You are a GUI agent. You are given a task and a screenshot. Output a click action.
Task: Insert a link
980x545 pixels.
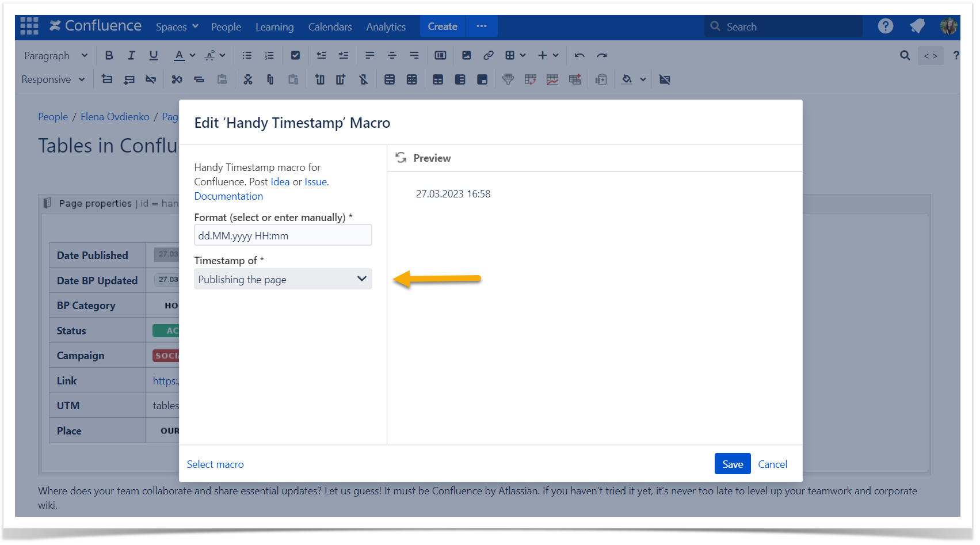[x=489, y=55]
